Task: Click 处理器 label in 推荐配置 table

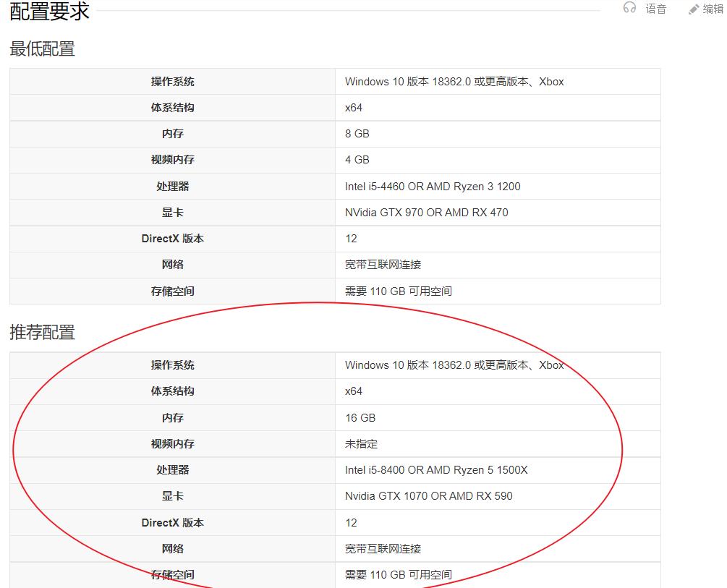Action: (x=172, y=470)
